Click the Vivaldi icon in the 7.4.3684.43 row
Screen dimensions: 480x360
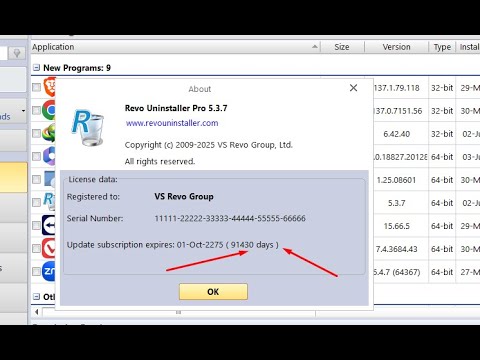coord(49,248)
